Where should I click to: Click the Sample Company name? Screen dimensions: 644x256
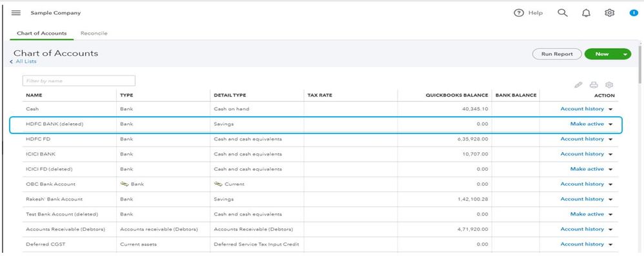56,13
